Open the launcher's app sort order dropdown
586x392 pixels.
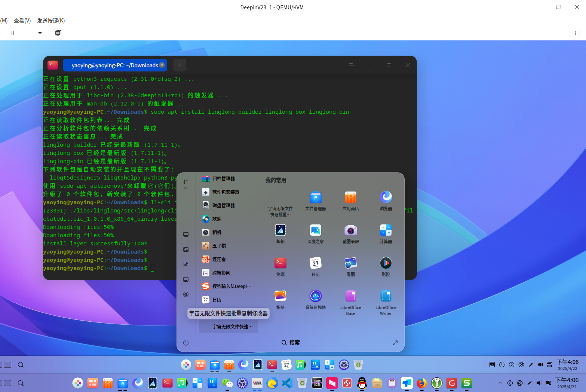[186, 184]
